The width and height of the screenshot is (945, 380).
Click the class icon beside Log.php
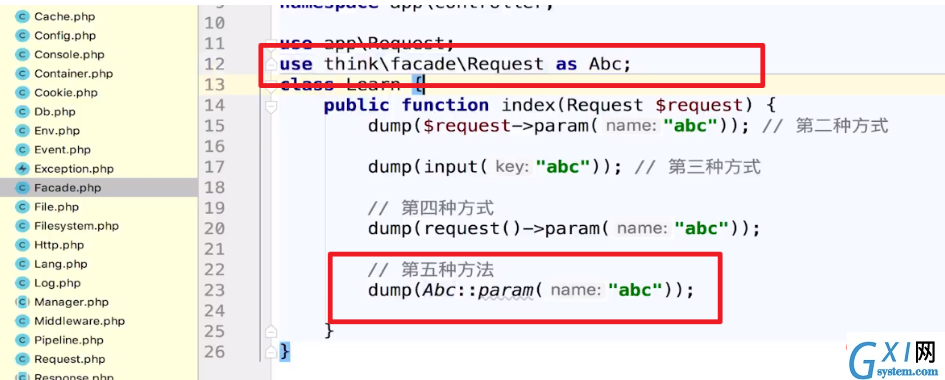click(22, 283)
